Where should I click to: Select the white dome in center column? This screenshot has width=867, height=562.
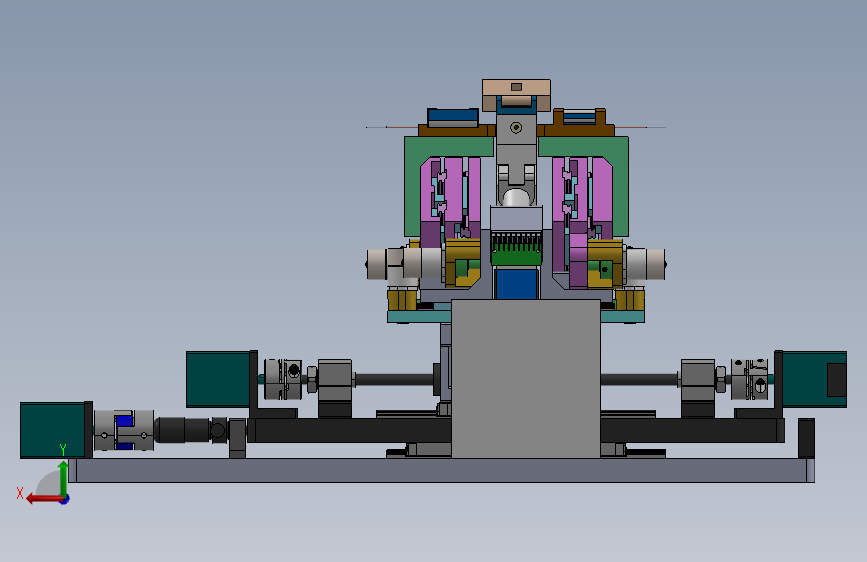point(516,197)
